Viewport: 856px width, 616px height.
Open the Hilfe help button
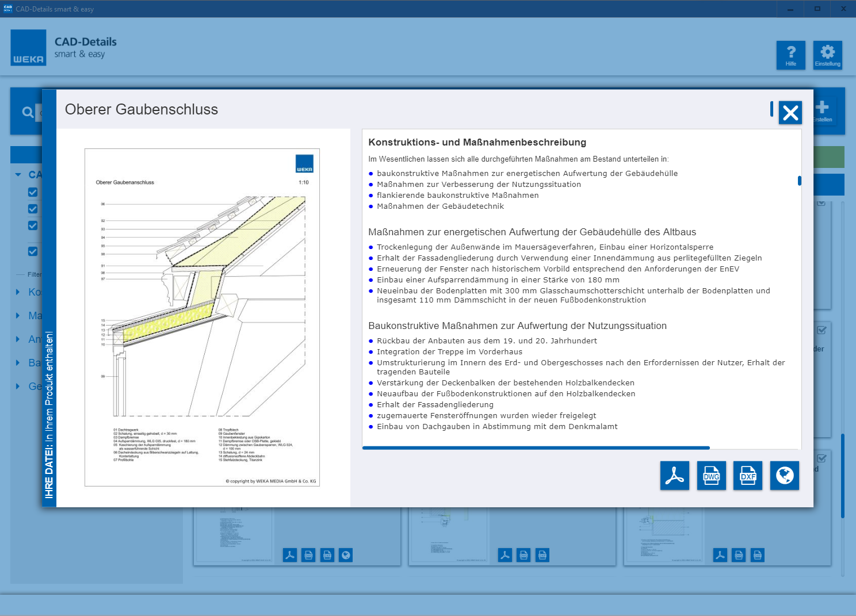(x=791, y=55)
